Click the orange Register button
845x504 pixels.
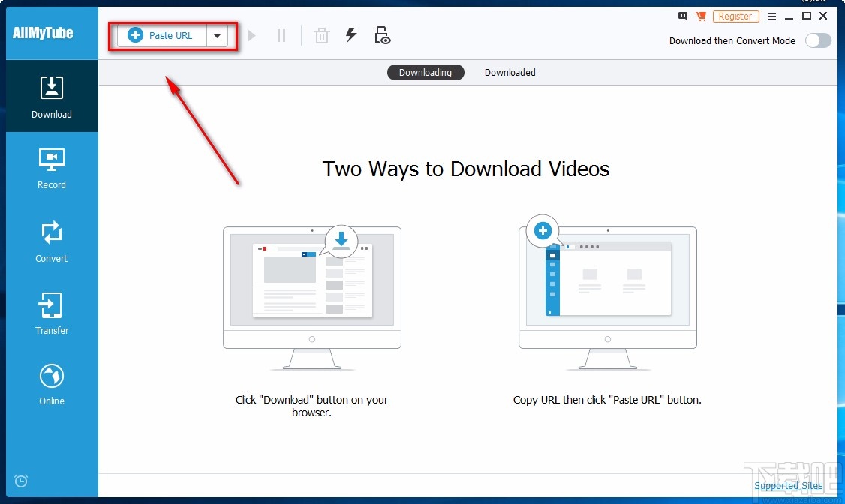point(735,16)
